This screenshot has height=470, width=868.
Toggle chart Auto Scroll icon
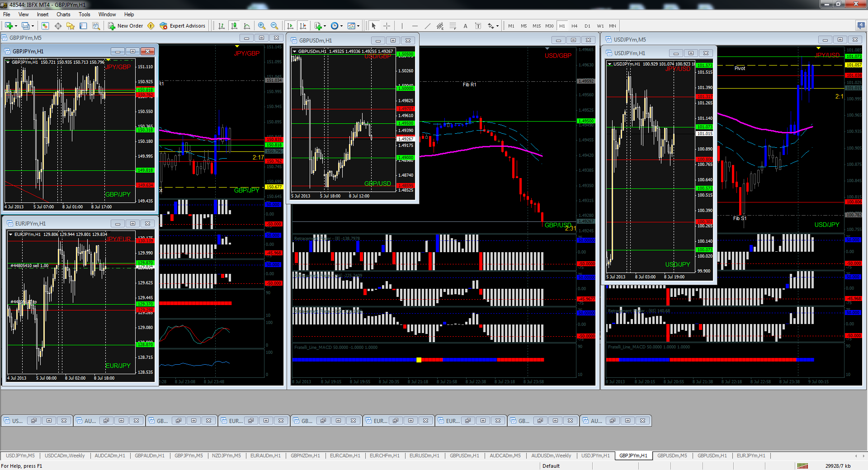pyautogui.click(x=290, y=26)
